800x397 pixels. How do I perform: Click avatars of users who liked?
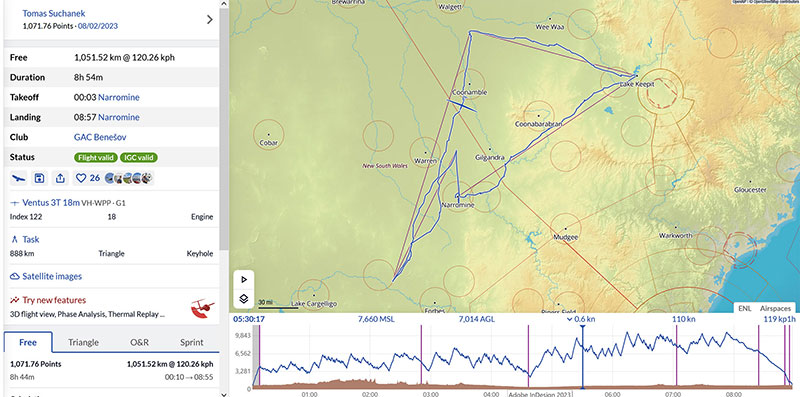tap(129, 178)
